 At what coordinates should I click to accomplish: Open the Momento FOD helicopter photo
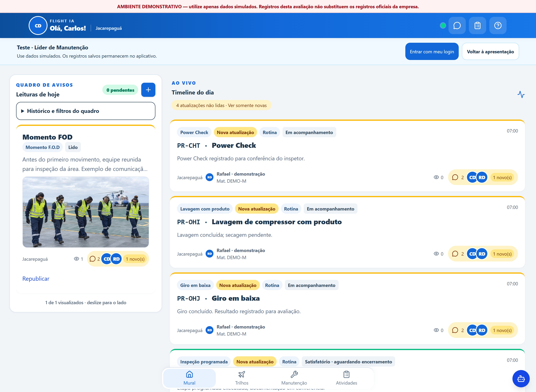point(86,212)
